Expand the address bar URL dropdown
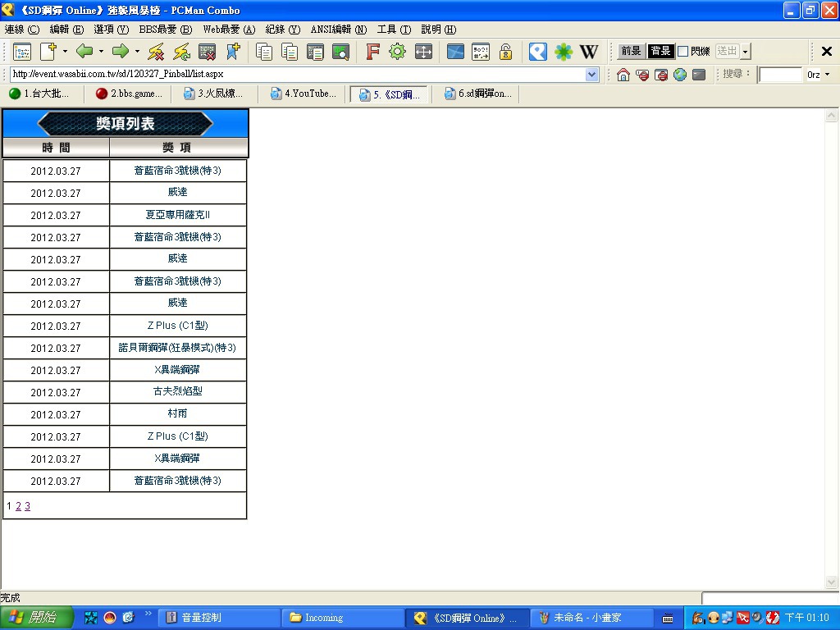Image resolution: width=840 pixels, height=630 pixels. (592, 75)
